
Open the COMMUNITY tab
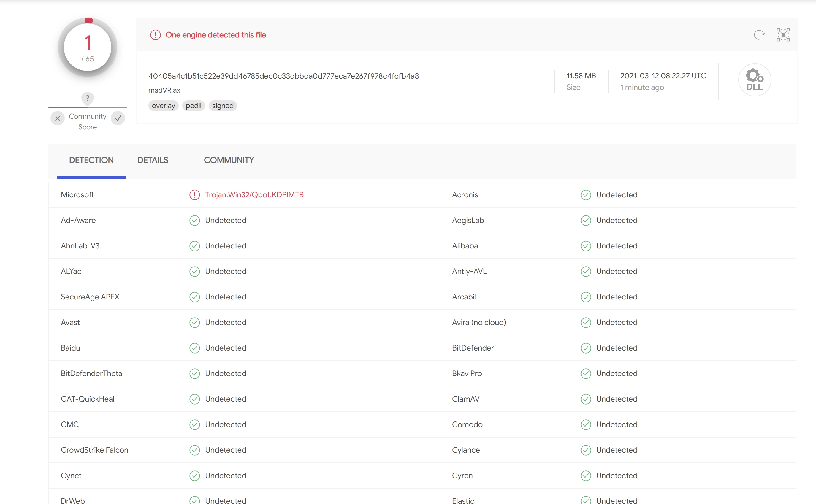(x=229, y=160)
